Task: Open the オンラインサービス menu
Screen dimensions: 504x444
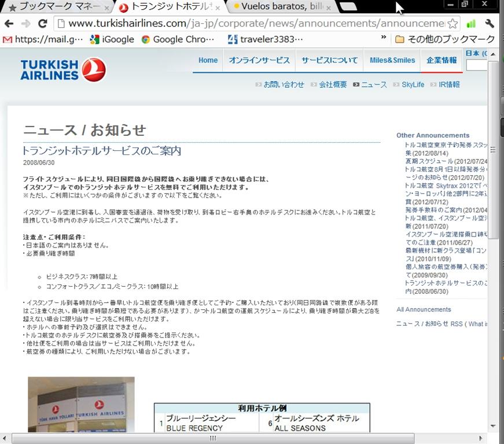Action: point(259,60)
